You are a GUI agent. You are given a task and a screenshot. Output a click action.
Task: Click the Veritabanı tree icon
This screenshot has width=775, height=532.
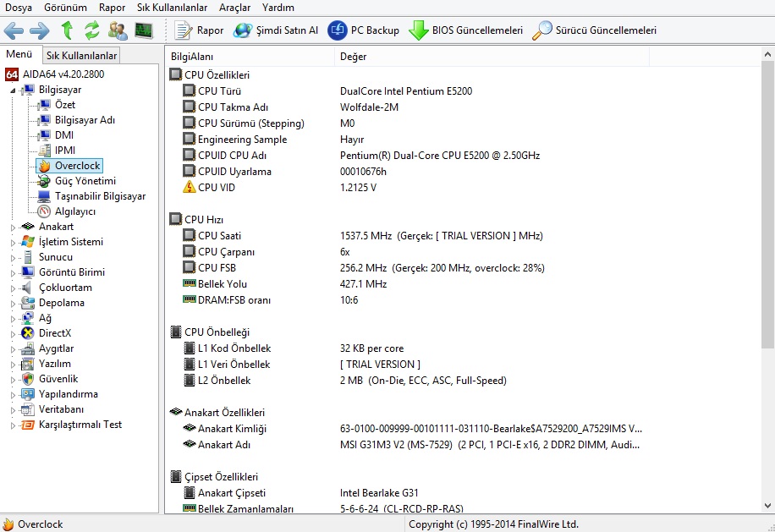[28, 410]
